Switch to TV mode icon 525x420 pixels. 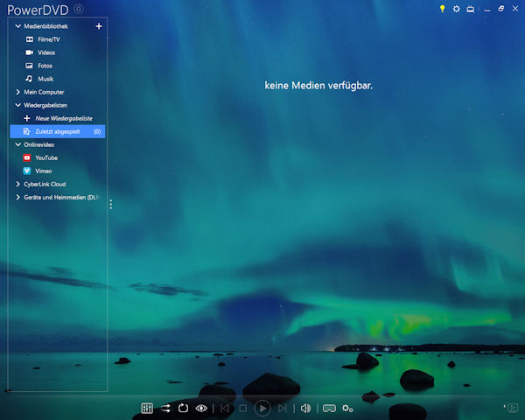tap(471, 9)
